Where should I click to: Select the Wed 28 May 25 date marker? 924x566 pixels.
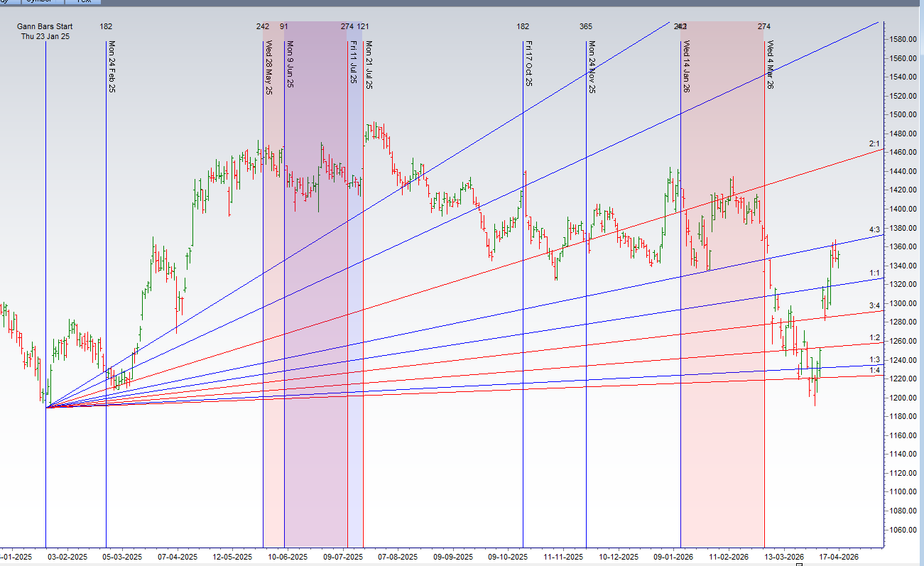click(x=268, y=67)
